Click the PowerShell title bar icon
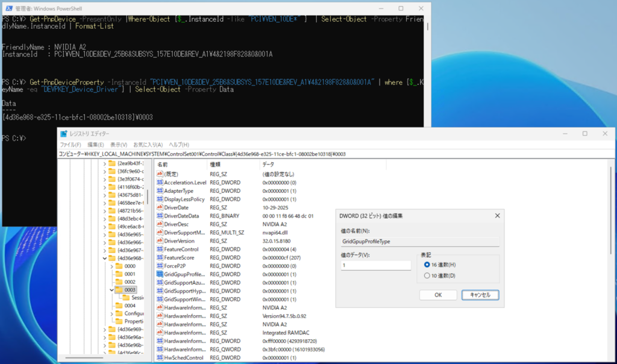 (9, 8)
